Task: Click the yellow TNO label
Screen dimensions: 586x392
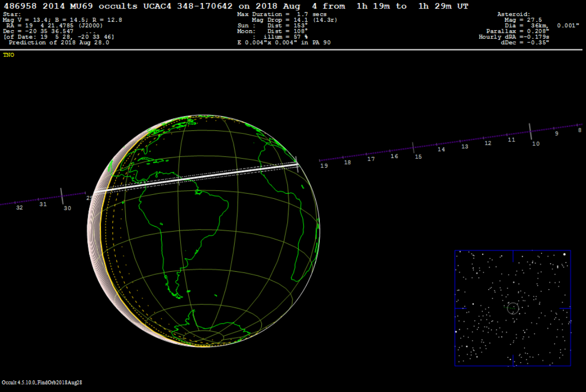Action: click(9, 55)
